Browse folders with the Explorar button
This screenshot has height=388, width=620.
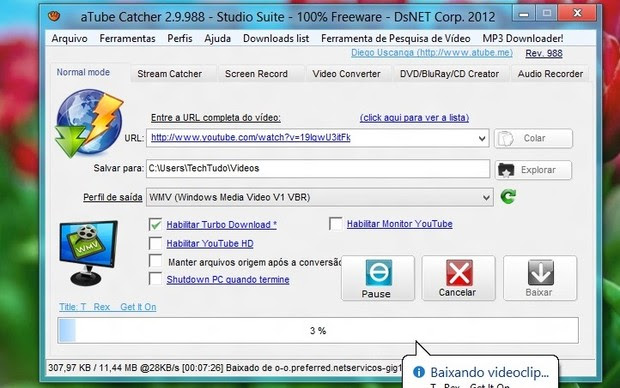(x=533, y=170)
